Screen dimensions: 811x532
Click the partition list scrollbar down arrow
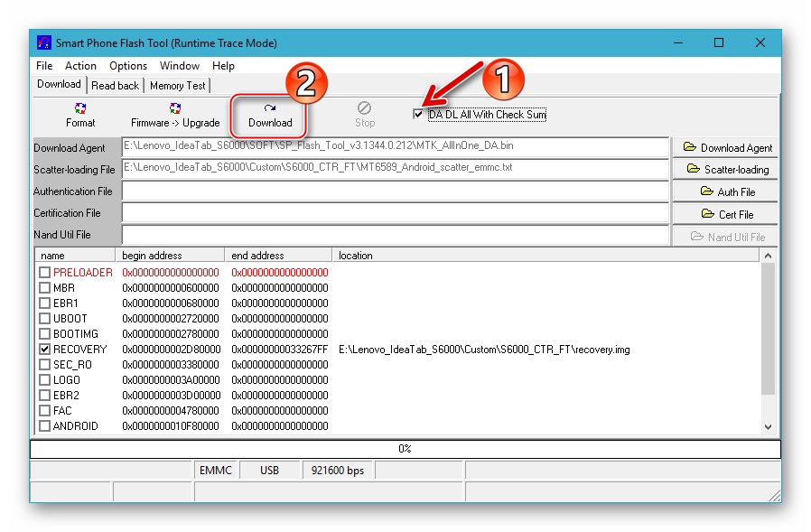coord(769,426)
